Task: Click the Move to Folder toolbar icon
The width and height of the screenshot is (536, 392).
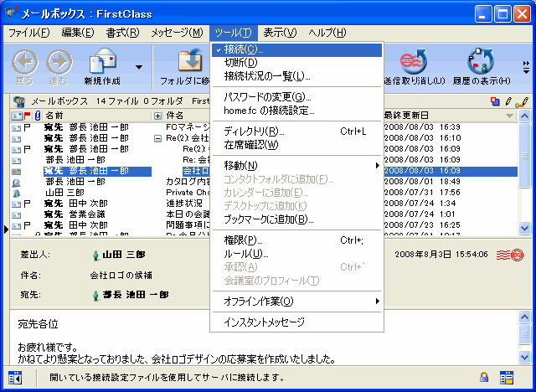Action: 189,63
